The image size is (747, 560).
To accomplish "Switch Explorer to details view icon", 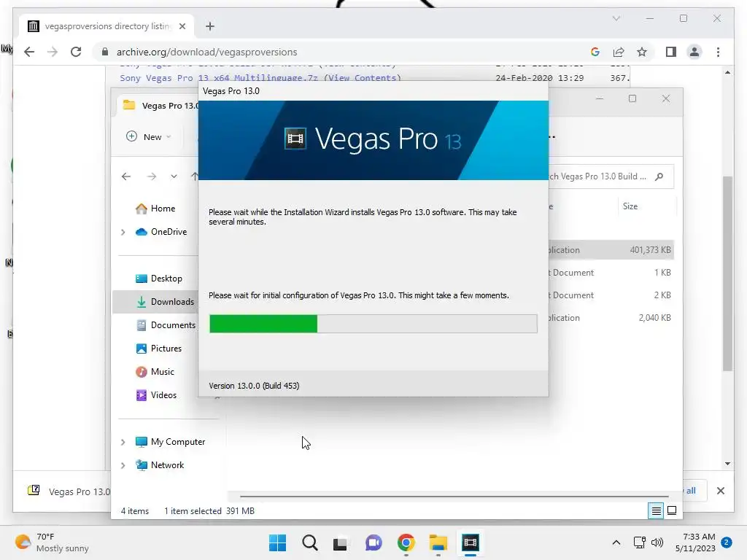I will (x=656, y=511).
